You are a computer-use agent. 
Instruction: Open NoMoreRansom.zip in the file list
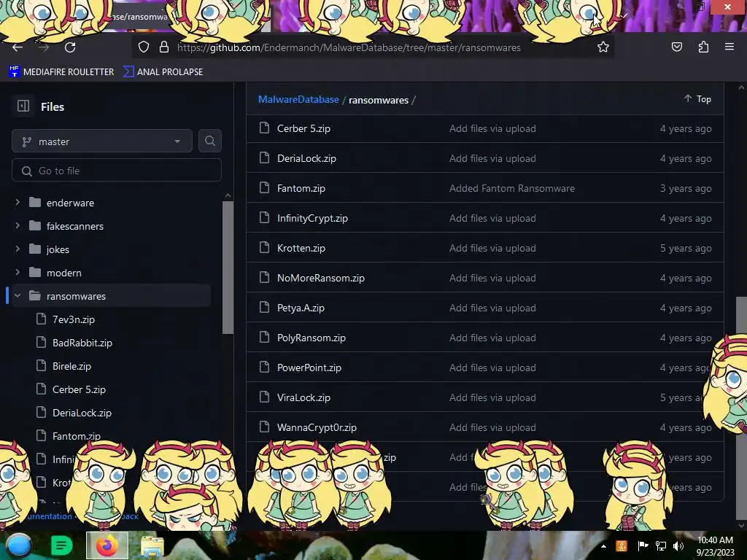[321, 278]
